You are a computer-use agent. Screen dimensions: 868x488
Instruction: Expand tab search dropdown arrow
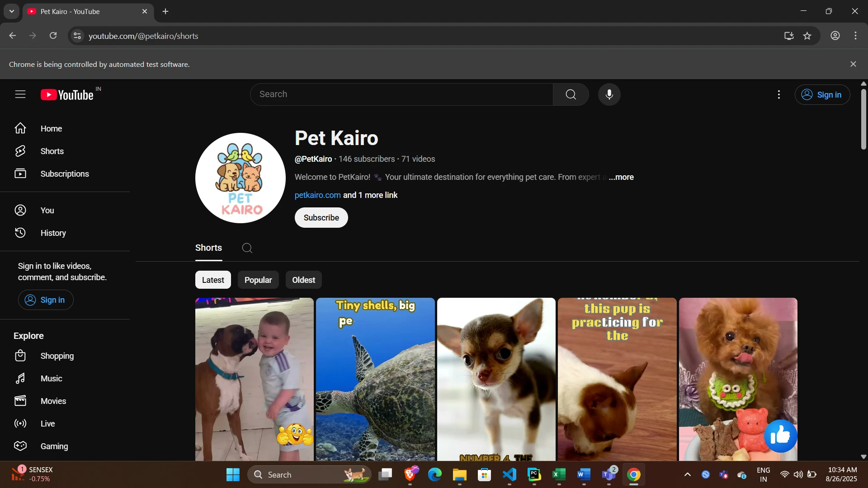[12, 11]
